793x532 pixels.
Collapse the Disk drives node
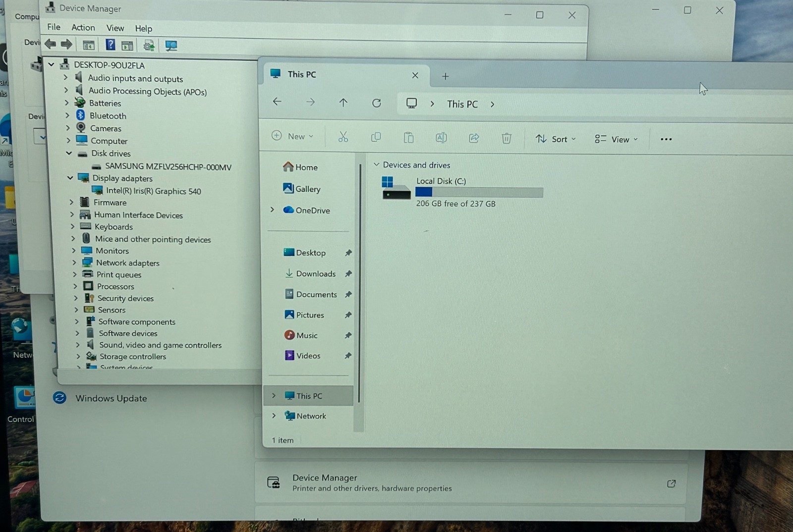69,153
